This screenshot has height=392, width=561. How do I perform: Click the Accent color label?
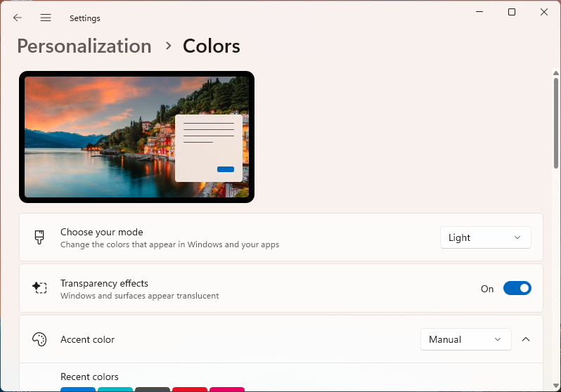tap(87, 339)
